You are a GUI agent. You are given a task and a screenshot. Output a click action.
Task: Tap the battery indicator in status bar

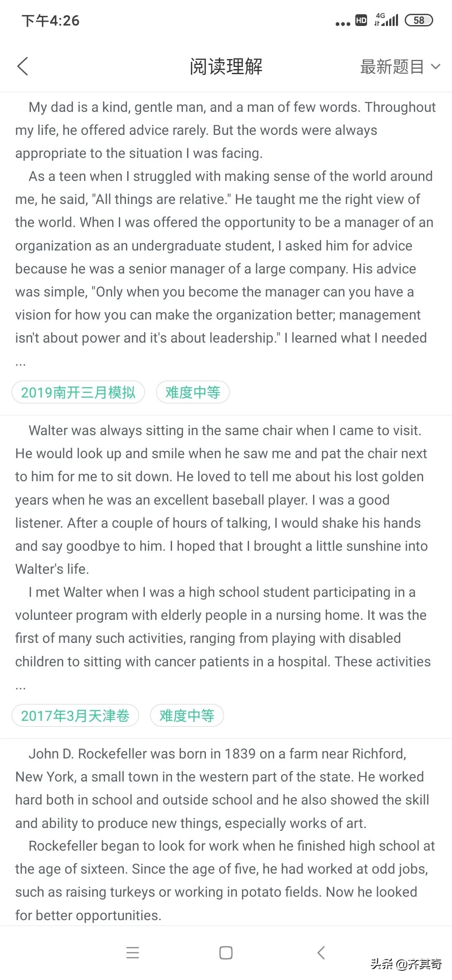419,20
